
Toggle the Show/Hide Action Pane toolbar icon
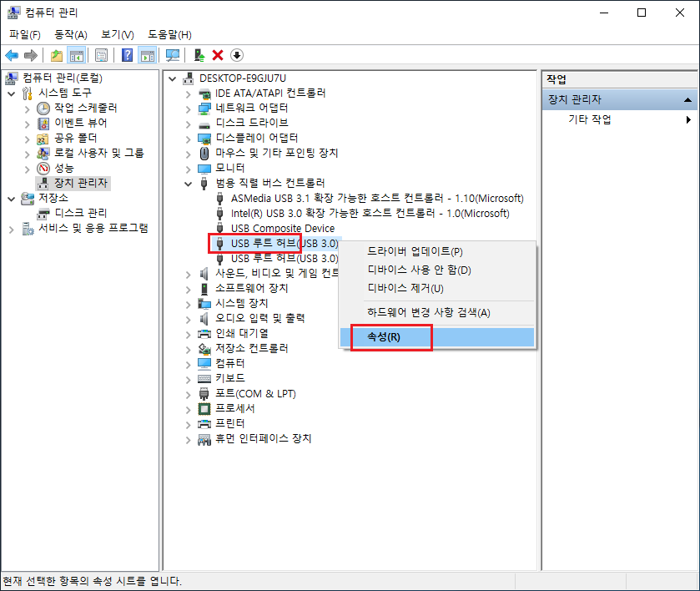coord(148,55)
